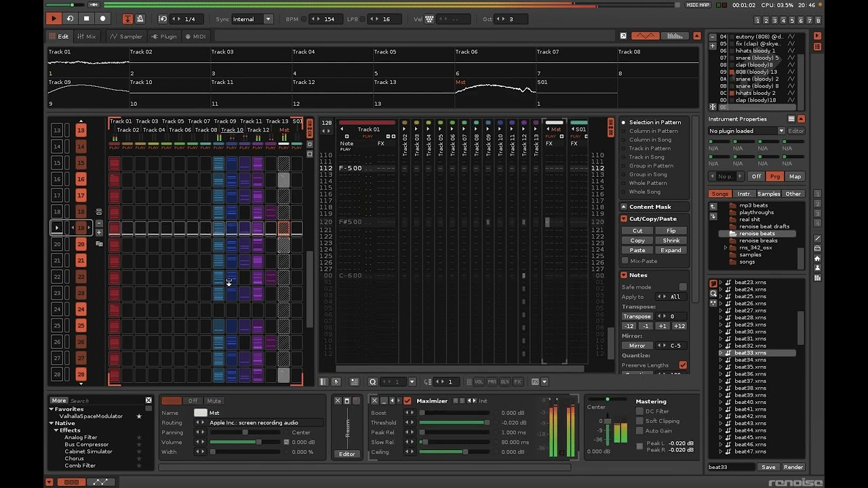Image resolution: width=868 pixels, height=488 pixels.
Task: Adjust the Maximizer Ceiling slider
Action: click(x=454, y=452)
